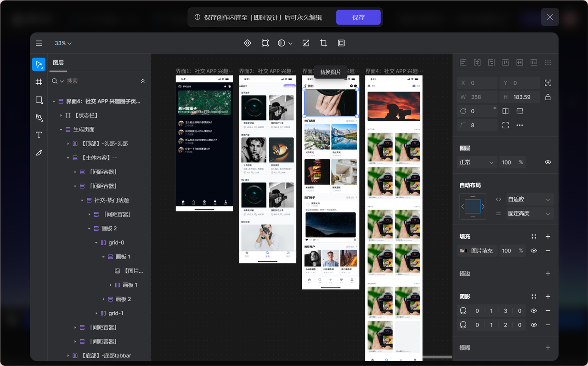Image resolution: width=588 pixels, height=366 pixels.
Task: Expand the 【状态栏】 layer
Action: pyautogui.click(x=61, y=115)
